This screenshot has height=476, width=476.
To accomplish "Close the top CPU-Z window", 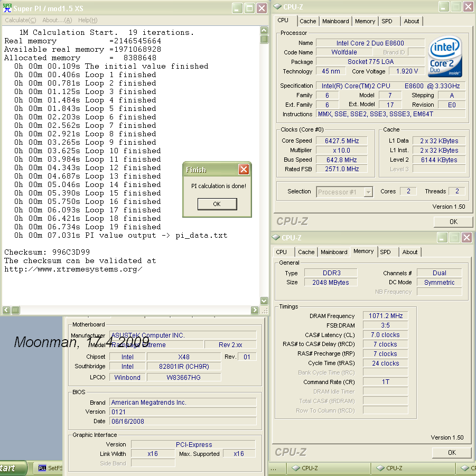I will tap(468, 7).
